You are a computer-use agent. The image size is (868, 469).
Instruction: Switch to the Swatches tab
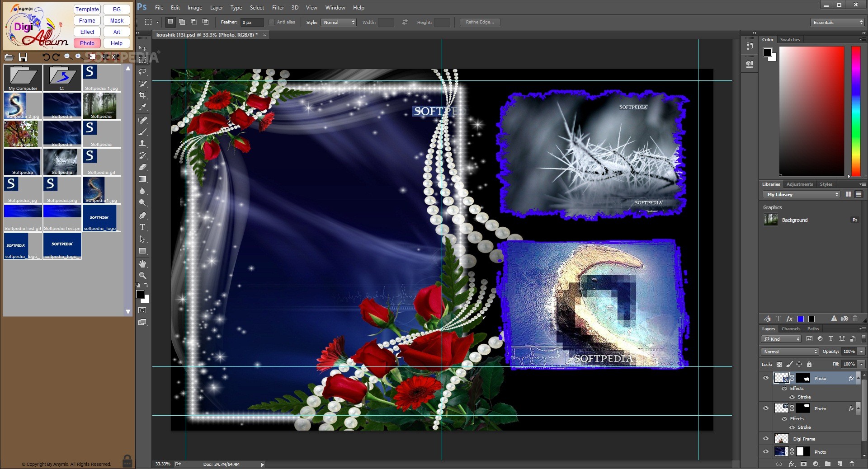click(x=790, y=40)
